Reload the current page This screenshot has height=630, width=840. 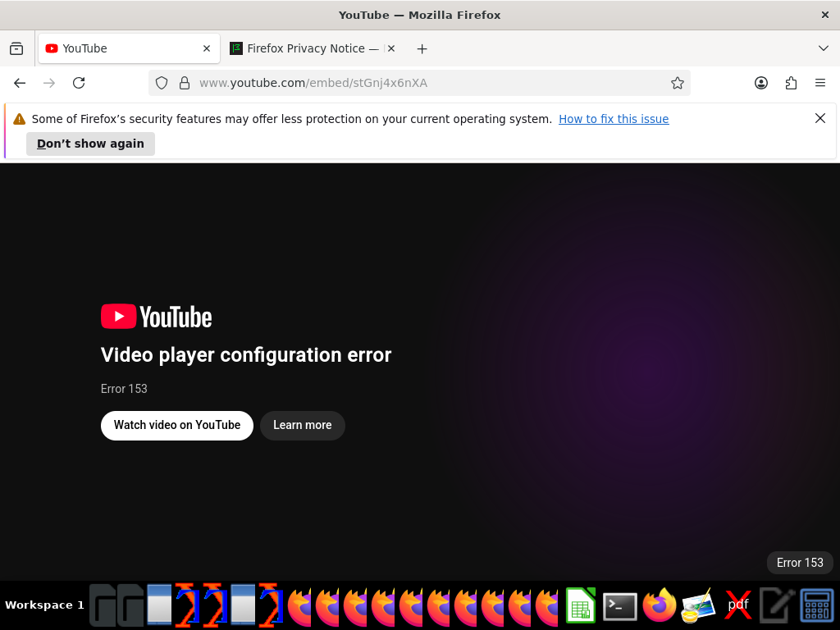79,83
